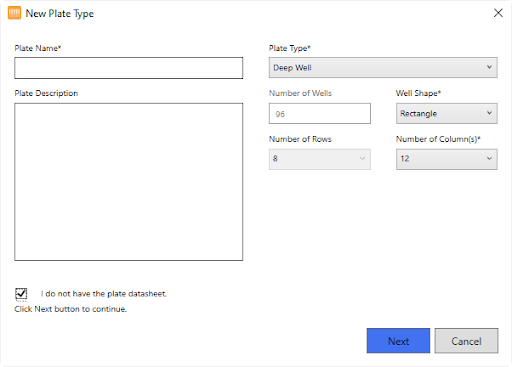The width and height of the screenshot is (512, 367).
Task: Uncheck the plate datasheet checkbox
Action: coord(21,294)
